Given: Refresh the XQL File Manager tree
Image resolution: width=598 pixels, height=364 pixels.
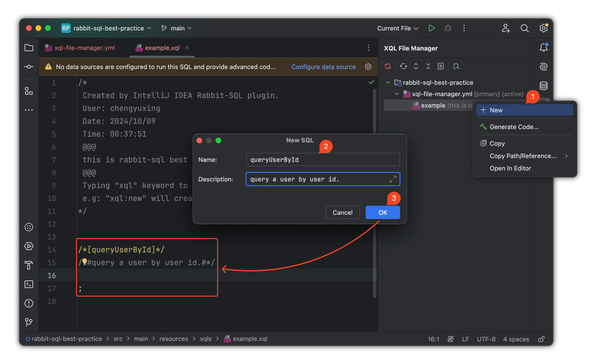Looking at the screenshot, I should [404, 66].
